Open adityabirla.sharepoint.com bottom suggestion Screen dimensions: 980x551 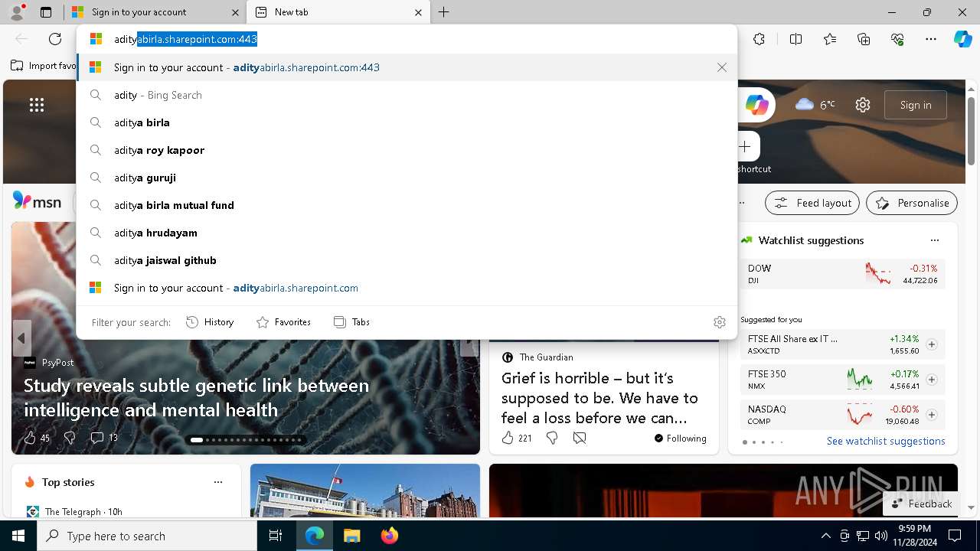407,288
